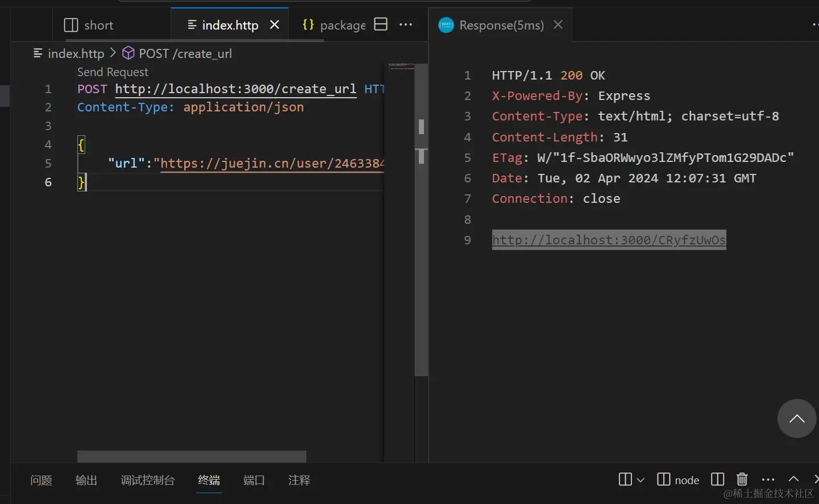Viewport: 819px width, 504px height.
Task: Open the http://localhost:3000/CRyfzUwOs response link
Action: (609, 240)
